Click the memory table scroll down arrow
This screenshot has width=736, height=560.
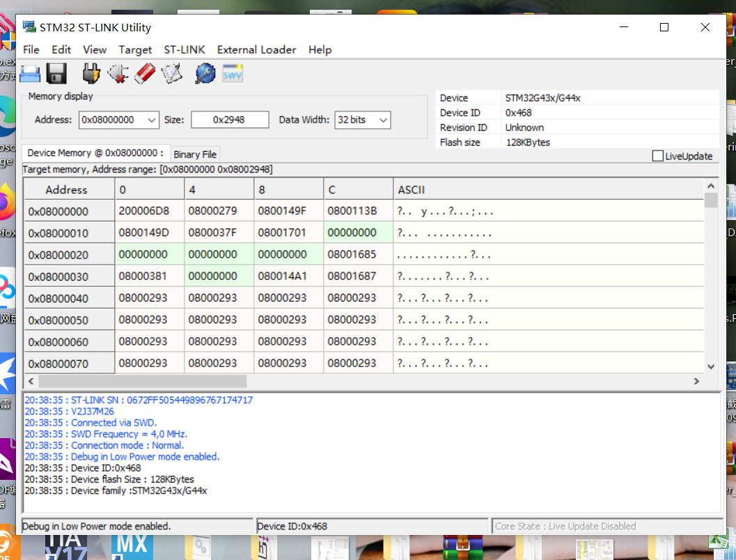711,367
